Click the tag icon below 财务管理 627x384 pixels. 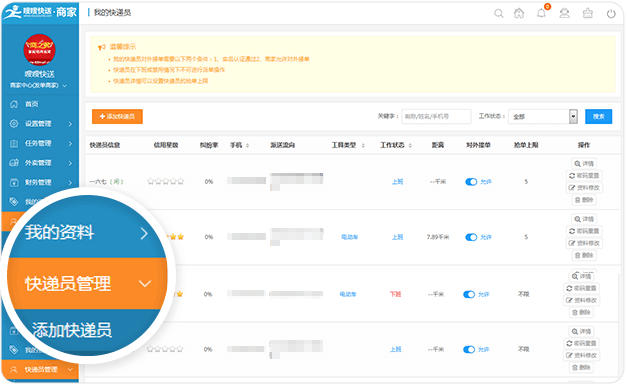[x=14, y=202]
